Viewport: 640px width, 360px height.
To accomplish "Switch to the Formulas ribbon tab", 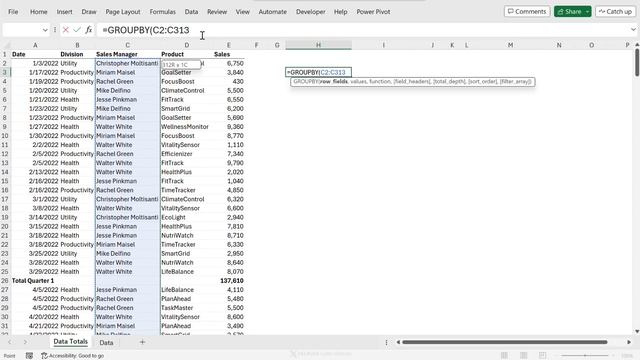I will [162, 12].
